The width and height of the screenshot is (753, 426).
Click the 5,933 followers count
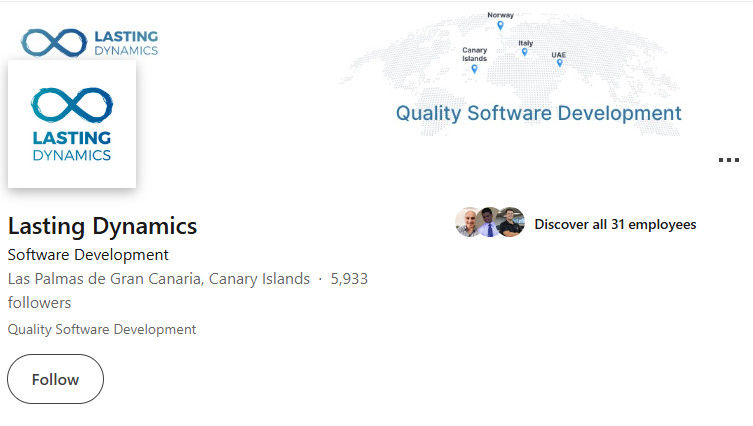tap(349, 279)
